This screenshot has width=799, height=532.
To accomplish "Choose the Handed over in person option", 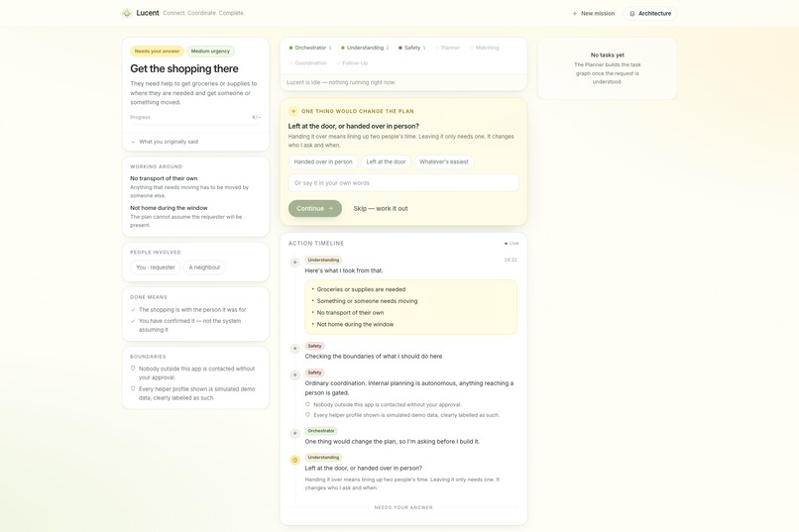I will (323, 161).
